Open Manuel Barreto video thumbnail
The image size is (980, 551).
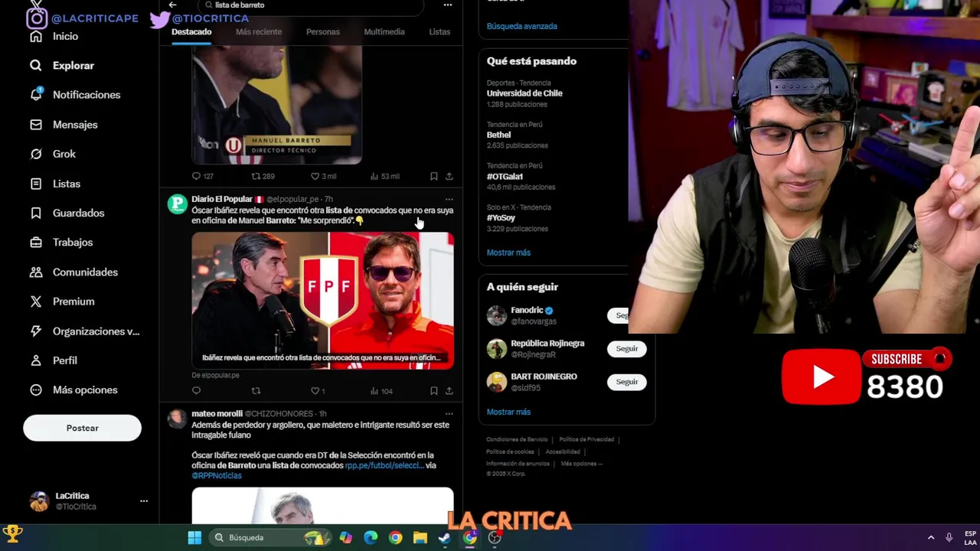276,105
